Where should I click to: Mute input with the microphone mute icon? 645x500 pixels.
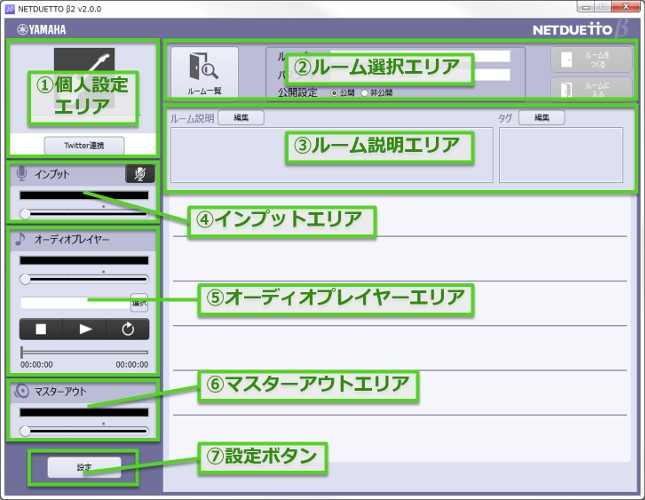140,174
